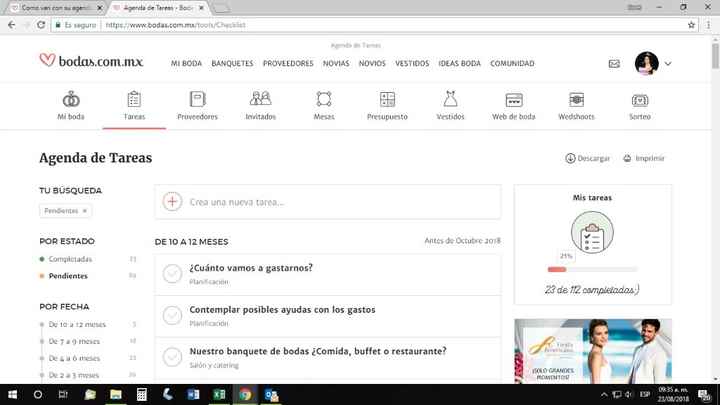This screenshot has height=405, width=720.
Task: Click the user profile avatar
Action: pos(647,63)
